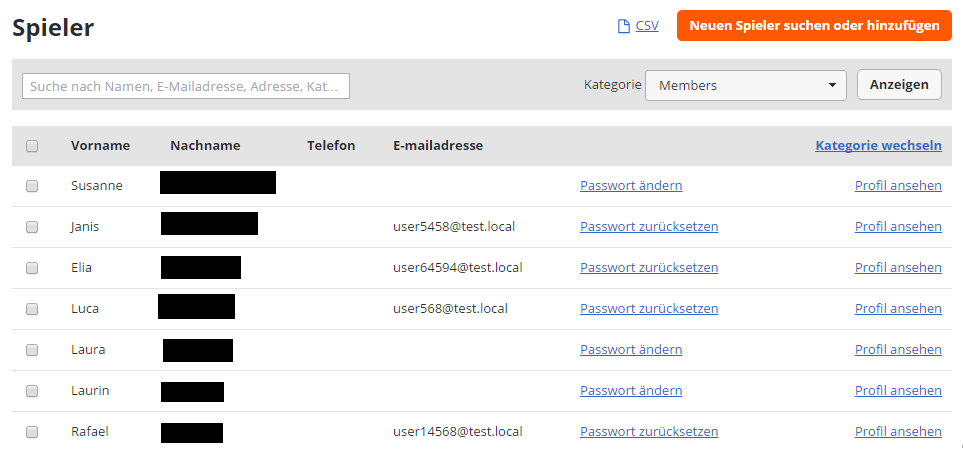Click 'Passwort zurücksetzen' for Janis

click(649, 227)
